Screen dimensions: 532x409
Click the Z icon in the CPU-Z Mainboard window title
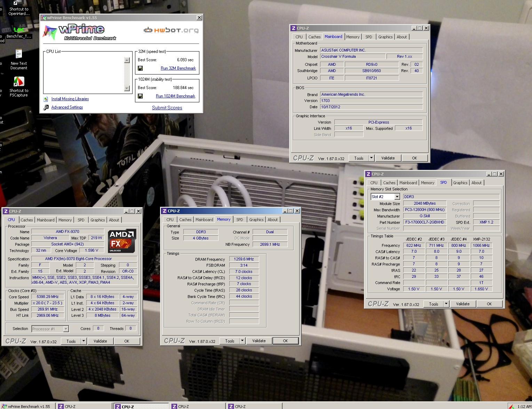293,28
